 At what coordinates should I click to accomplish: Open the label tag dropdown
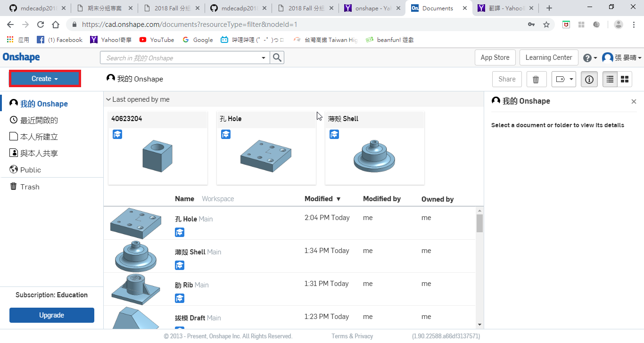point(564,79)
